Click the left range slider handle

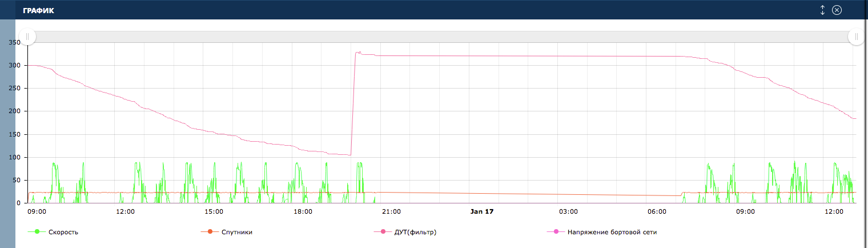tap(27, 37)
